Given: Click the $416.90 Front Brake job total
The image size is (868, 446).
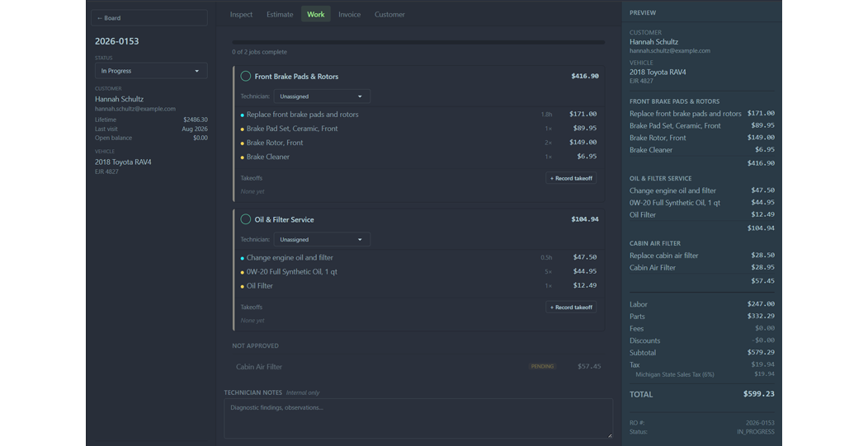Looking at the screenshot, I should point(584,77).
